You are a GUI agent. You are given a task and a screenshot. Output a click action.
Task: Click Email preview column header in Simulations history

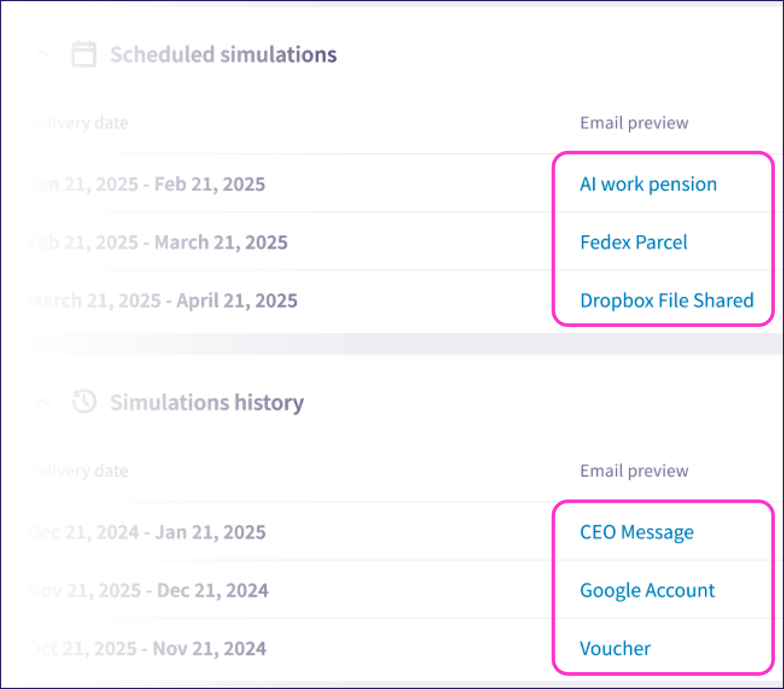point(634,471)
